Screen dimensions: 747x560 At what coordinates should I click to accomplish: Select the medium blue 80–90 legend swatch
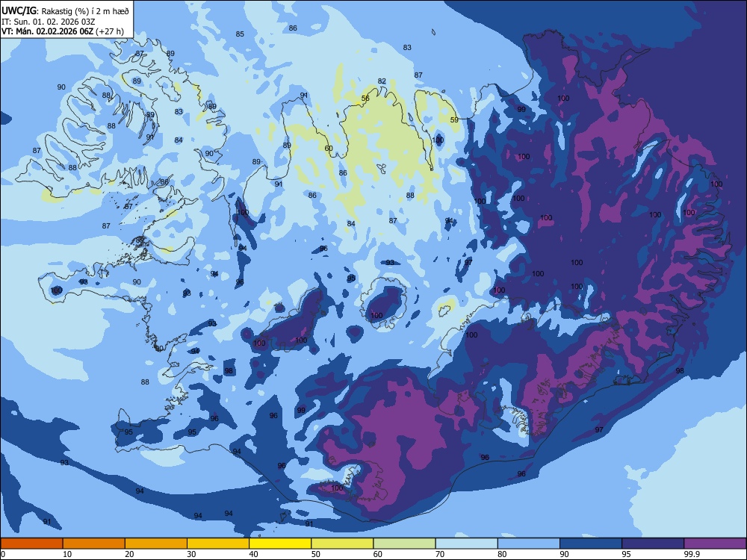pyautogui.click(x=529, y=544)
